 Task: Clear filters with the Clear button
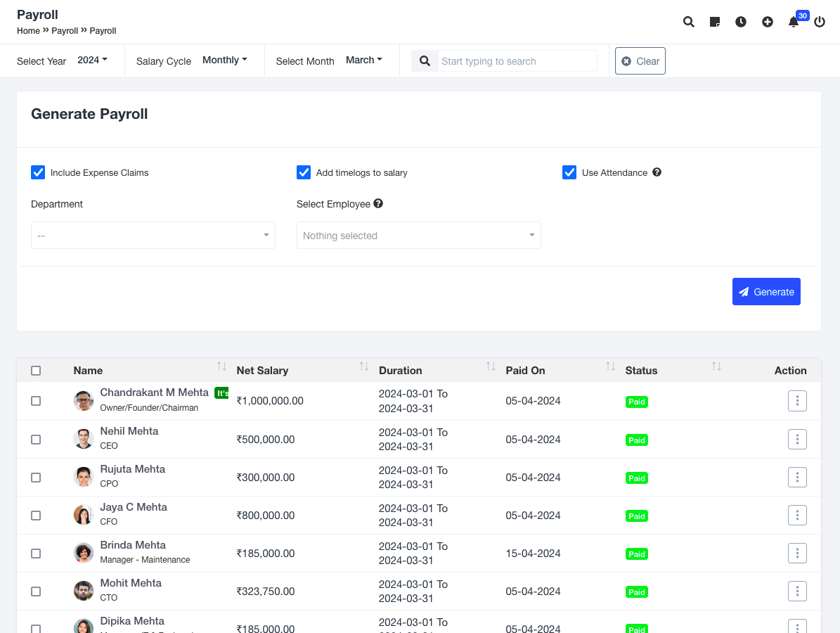click(x=640, y=60)
